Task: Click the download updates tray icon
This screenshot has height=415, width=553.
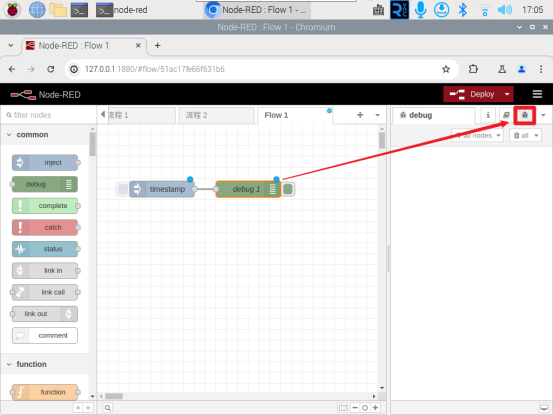Action: [442, 10]
